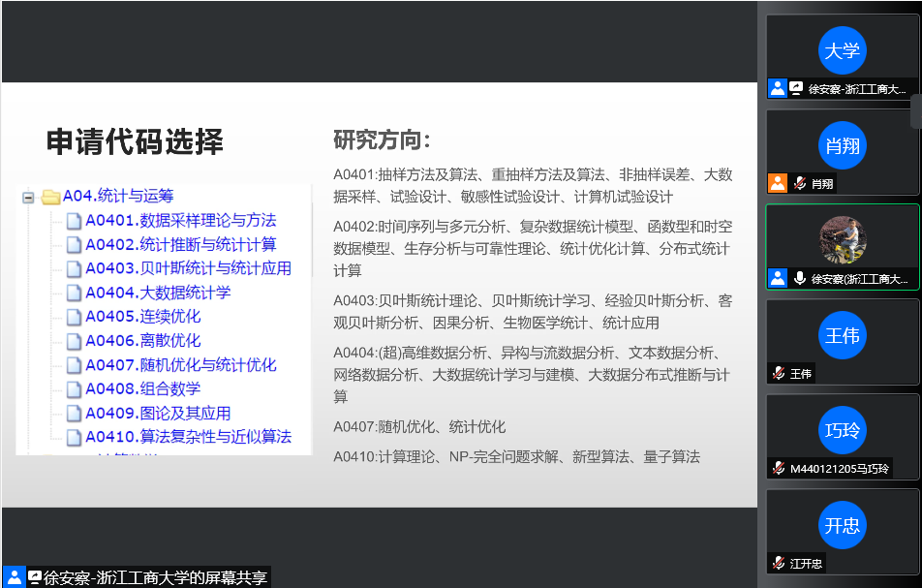Collapse the A04.统计与运筹 tree node
The width and height of the screenshot is (922, 588).
28,198
